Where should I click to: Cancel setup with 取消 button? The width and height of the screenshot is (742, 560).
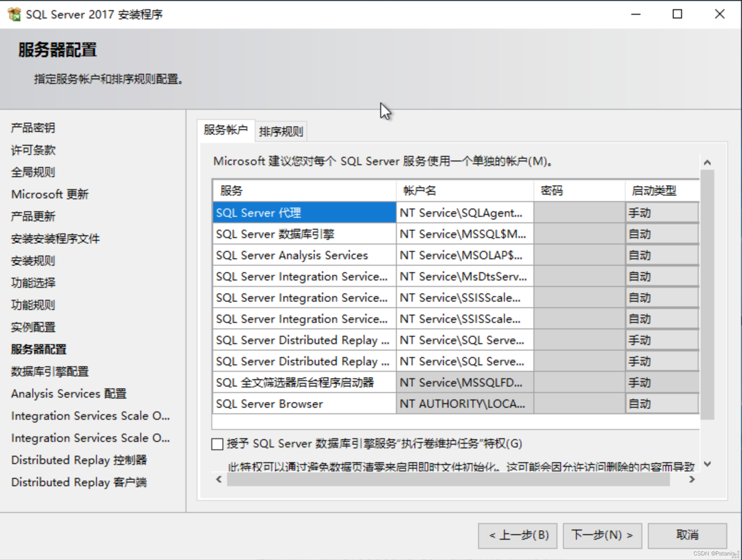point(688,536)
